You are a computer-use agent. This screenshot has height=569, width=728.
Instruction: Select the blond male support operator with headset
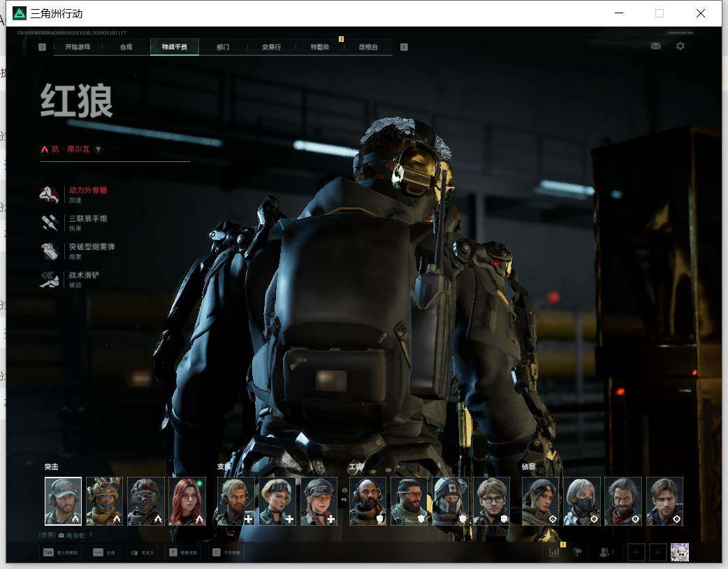(236, 501)
